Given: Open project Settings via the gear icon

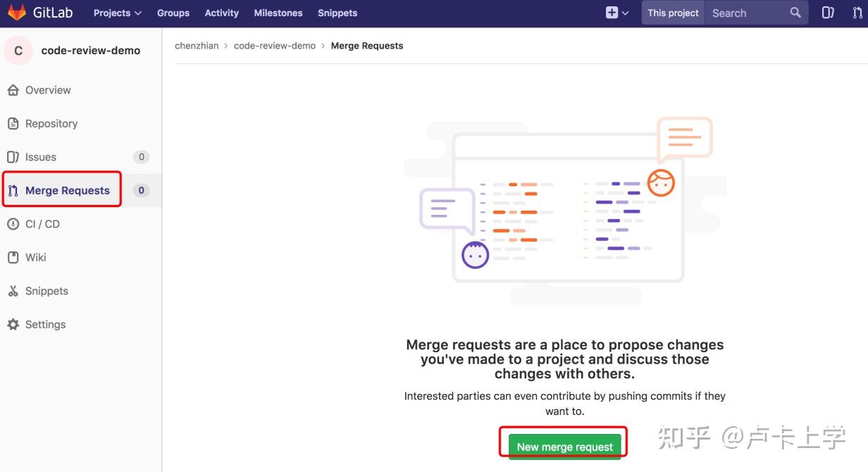Looking at the screenshot, I should [15, 324].
